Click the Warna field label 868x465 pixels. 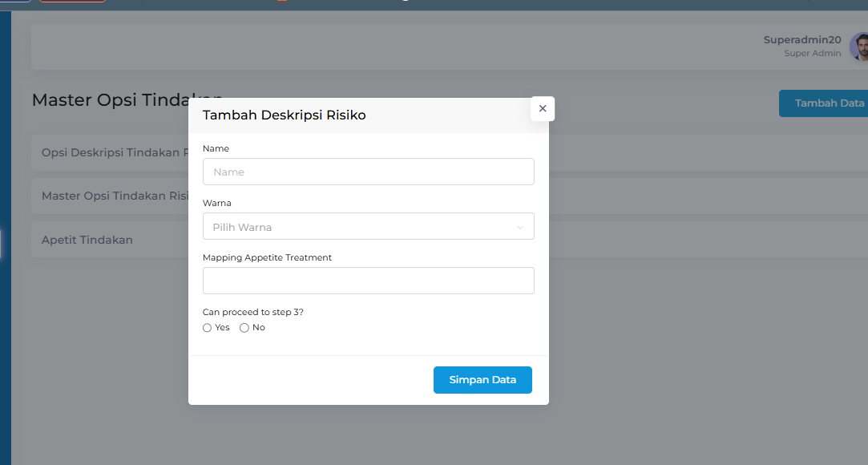click(x=216, y=203)
